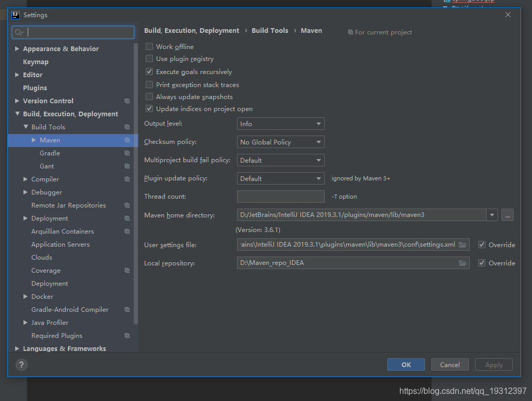Click the project-level icon beside expandable Deployment row
This screenshot has width=532, height=401.
point(127,218)
